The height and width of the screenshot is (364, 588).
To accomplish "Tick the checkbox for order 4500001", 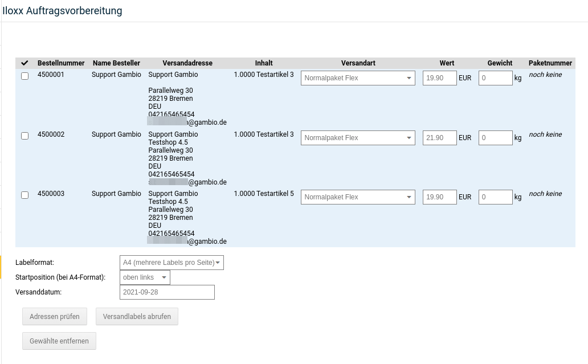I will (x=24, y=76).
